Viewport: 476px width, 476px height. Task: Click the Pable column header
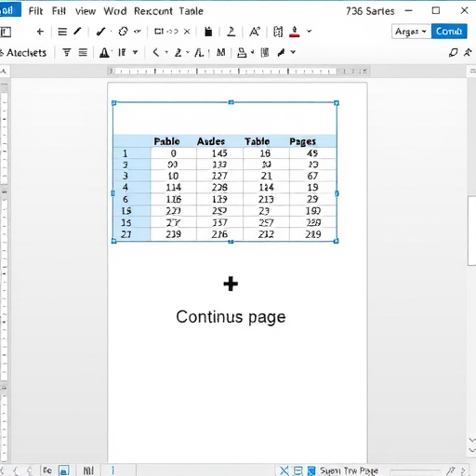(x=166, y=141)
